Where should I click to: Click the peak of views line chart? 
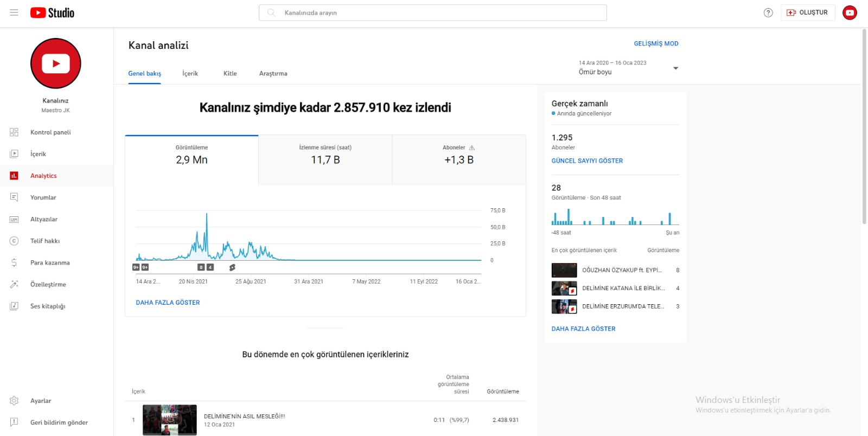(x=207, y=215)
